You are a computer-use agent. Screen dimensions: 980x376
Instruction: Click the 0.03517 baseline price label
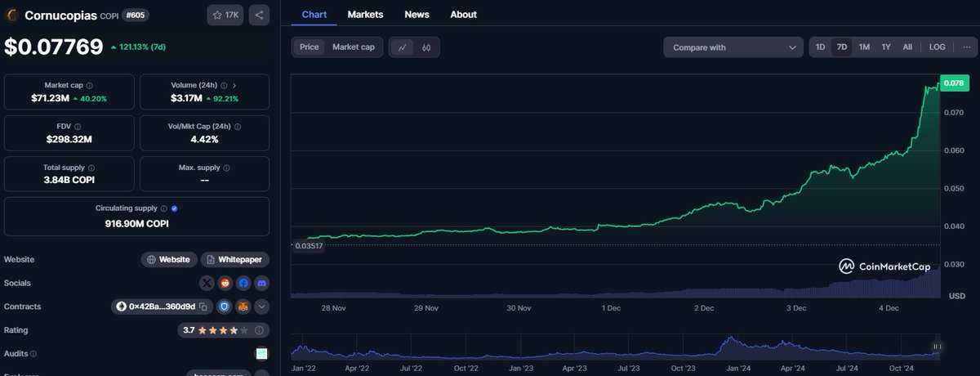click(309, 245)
